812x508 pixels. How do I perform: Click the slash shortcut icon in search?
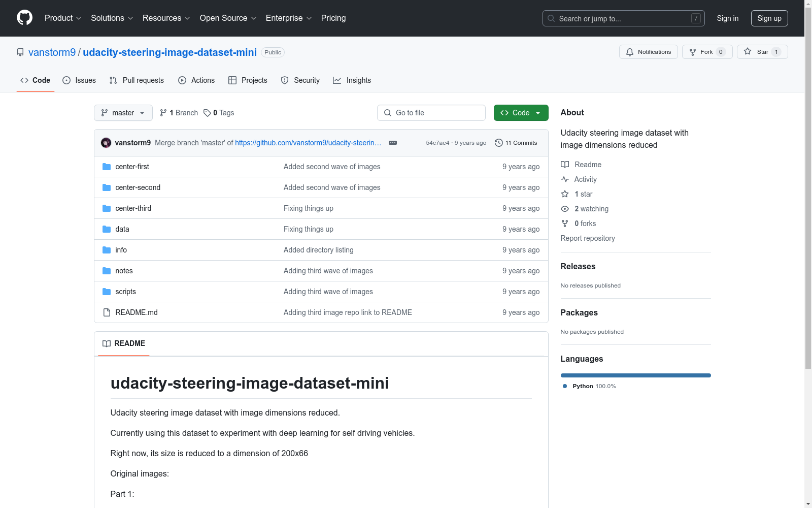point(696,18)
